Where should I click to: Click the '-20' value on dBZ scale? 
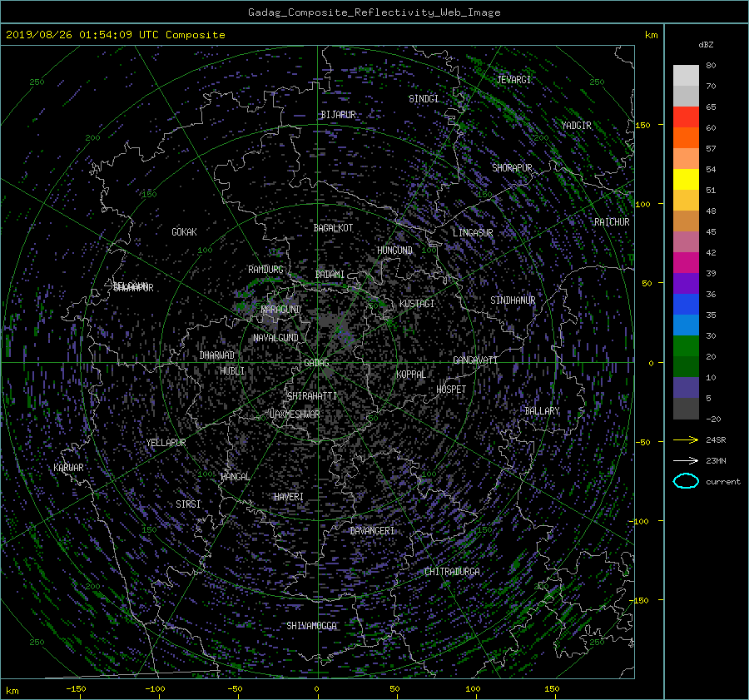713,419
